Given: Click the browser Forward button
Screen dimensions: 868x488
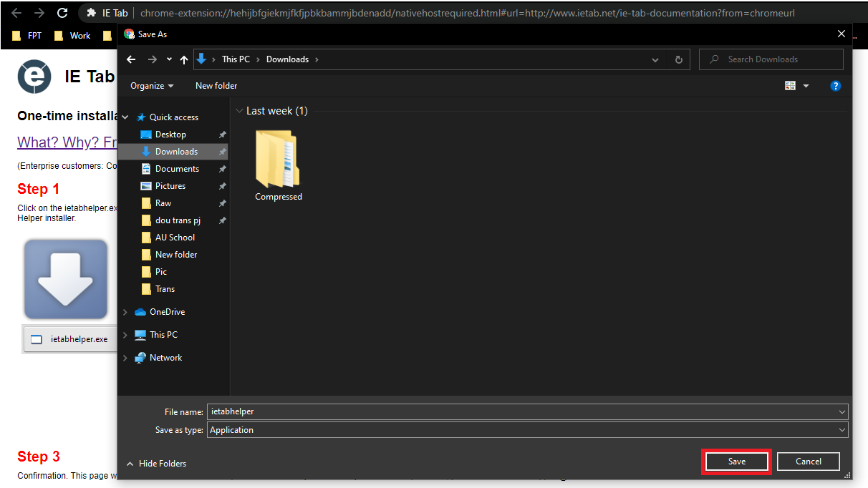Looking at the screenshot, I should (x=39, y=13).
